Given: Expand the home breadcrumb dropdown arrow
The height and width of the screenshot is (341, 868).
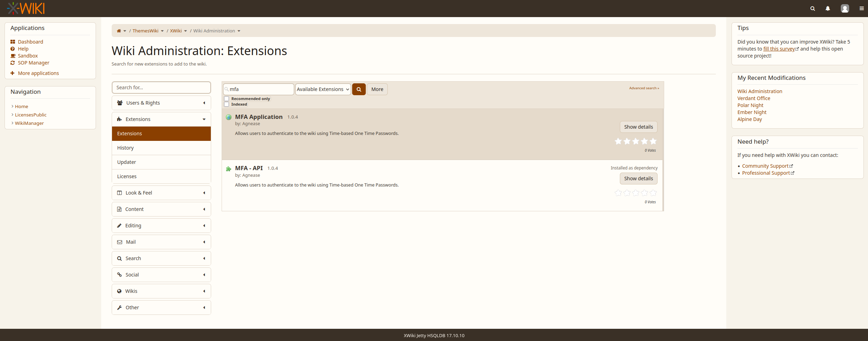Looking at the screenshot, I should pos(125,31).
